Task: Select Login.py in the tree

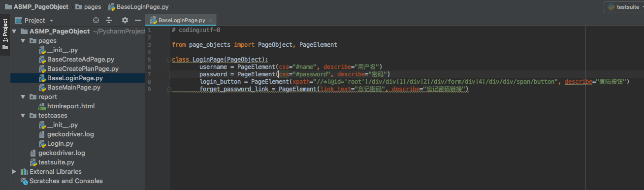Action: pyautogui.click(x=61, y=144)
